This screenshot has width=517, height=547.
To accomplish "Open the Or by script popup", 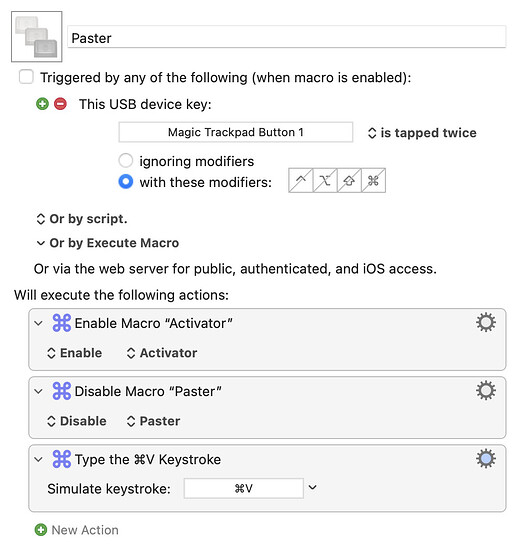I will [82, 219].
